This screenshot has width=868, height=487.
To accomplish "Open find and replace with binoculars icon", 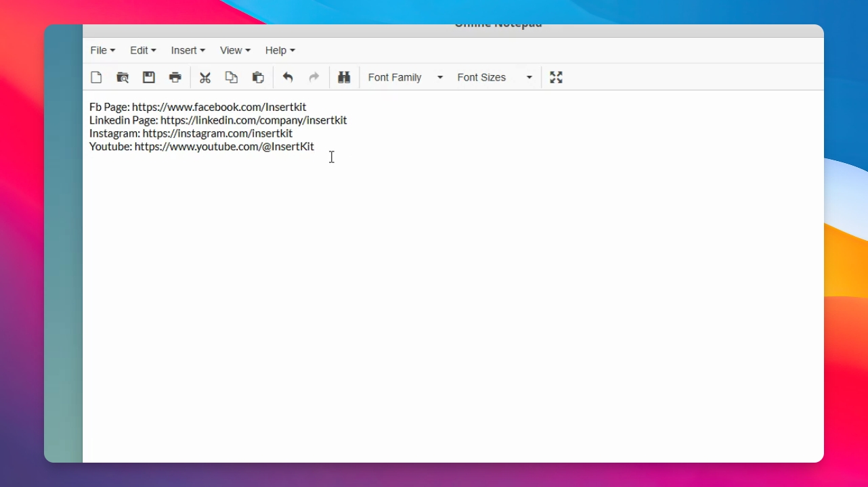I will [x=344, y=77].
